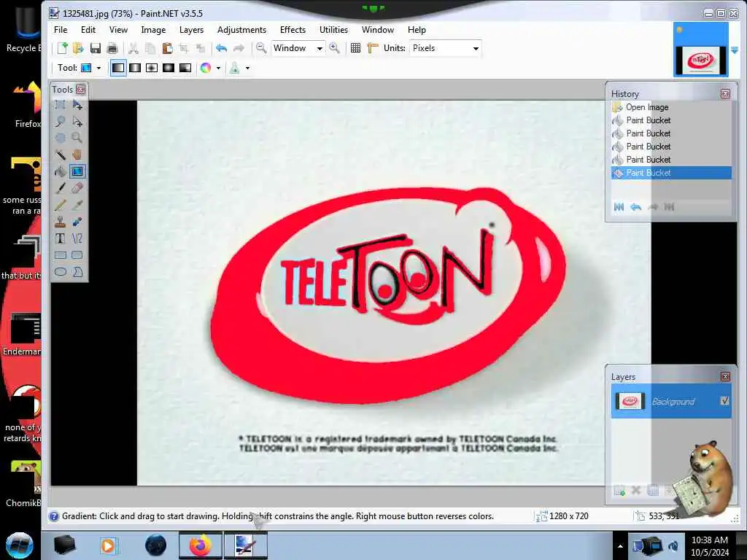Select the Eraser tool

pyautogui.click(x=77, y=188)
